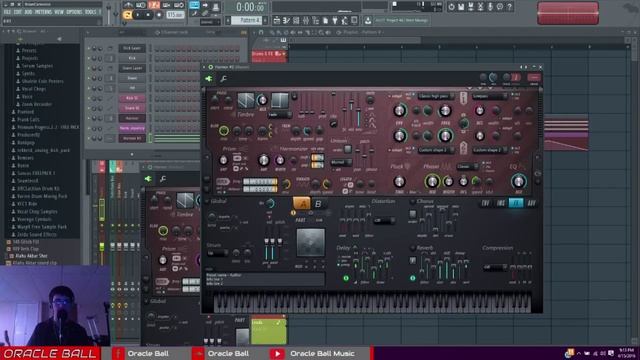Open the channel rack icon in the toolbar

click(x=296, y=20)
